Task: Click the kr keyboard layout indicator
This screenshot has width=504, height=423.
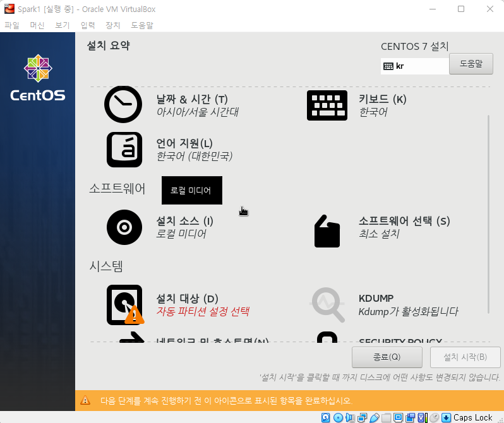Action: (x=415, y=66)
